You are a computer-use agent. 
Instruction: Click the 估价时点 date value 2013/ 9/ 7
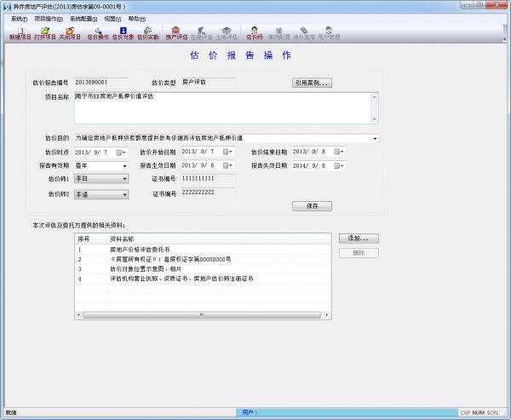(x=91, y=152)
